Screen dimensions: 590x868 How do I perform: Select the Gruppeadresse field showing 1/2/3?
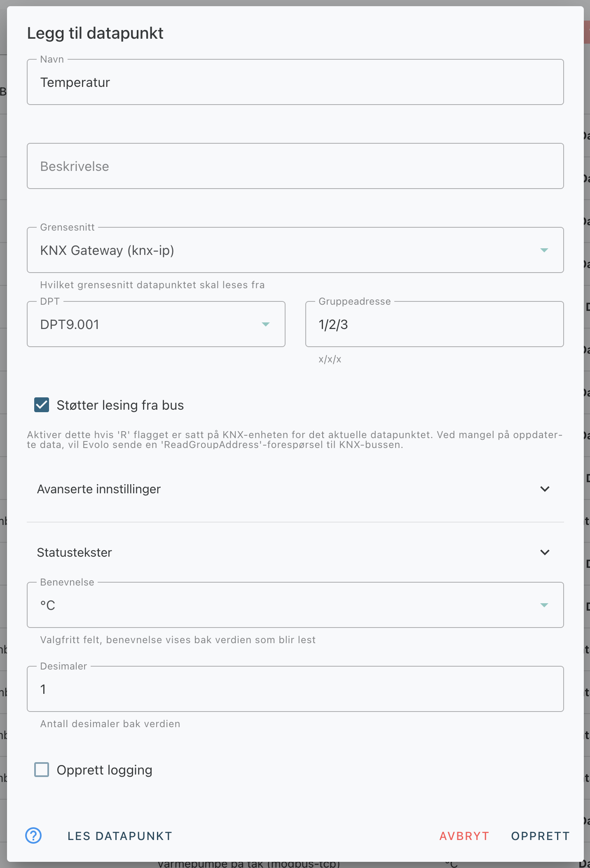coord(435,324)
